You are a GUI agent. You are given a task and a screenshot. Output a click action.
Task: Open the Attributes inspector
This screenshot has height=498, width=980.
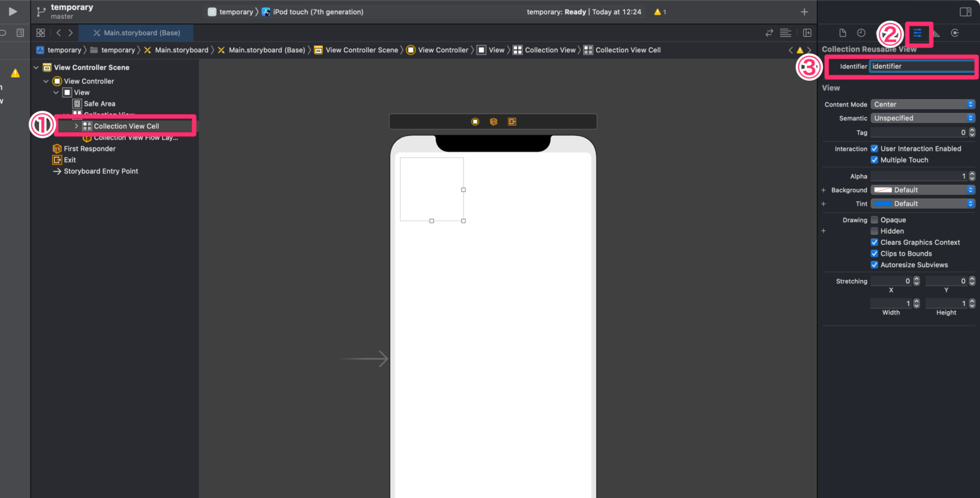pyautogui.click(x=919, y=33)
